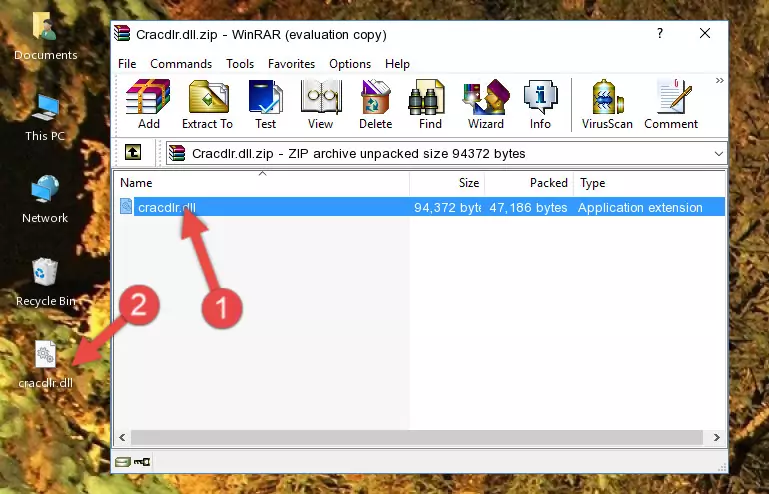Open the archive path dropdown
This screenshot has height=494, width=769.
pyautogui.click(x=718, y=154)
